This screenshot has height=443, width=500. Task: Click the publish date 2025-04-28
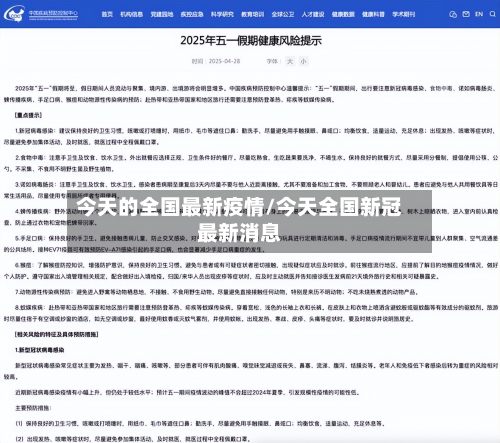pos(224,61)
